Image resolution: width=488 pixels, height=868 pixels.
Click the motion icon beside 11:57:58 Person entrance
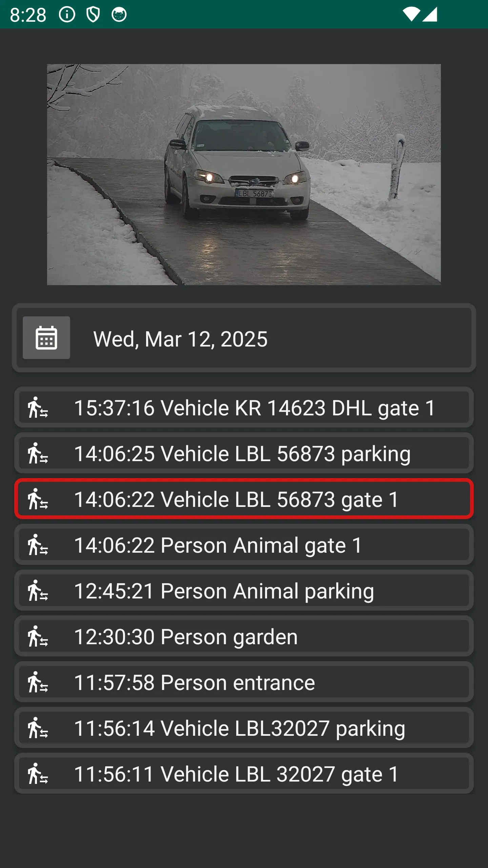point(38,682)
